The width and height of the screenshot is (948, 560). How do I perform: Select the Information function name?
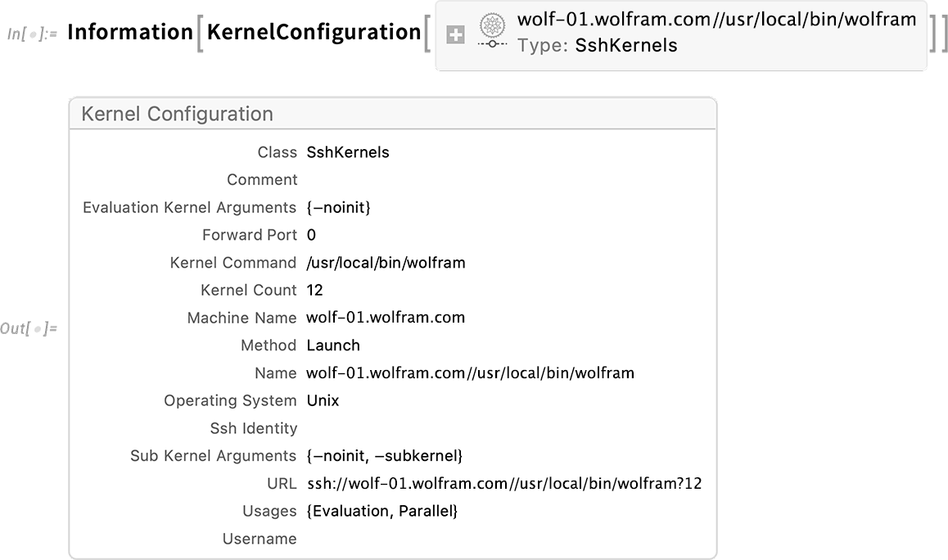pyautogui.click(x=130, y=32)
